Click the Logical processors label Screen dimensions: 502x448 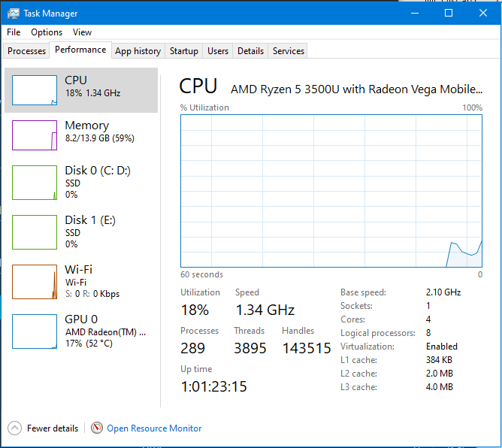(378, 333)
